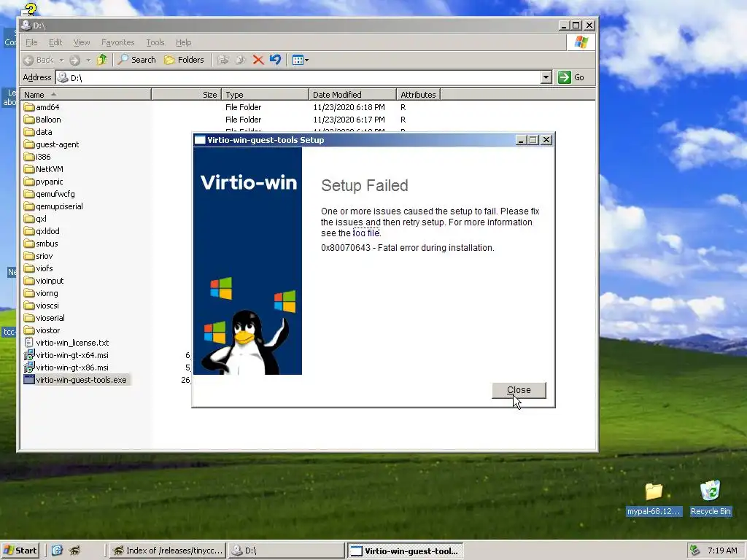
Task: Select the vioscsi folder
Action: (x=42, y=306)
